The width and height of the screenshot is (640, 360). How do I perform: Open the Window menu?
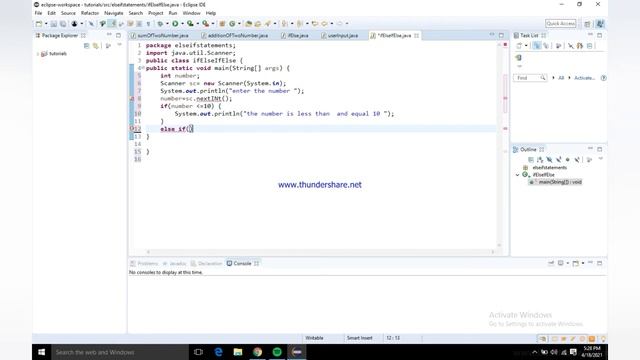tap(191, 13)
